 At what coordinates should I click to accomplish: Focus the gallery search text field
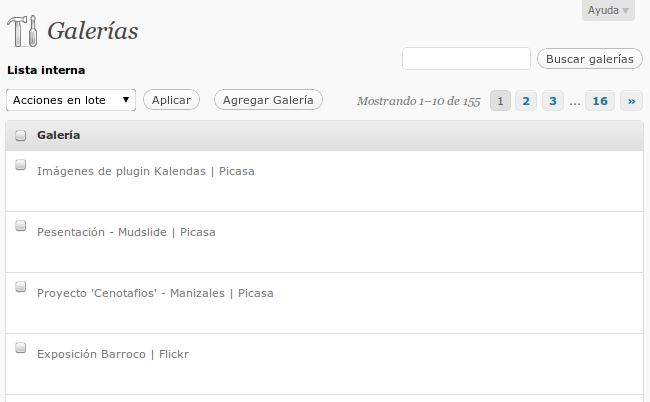click(x=466, y=59)
